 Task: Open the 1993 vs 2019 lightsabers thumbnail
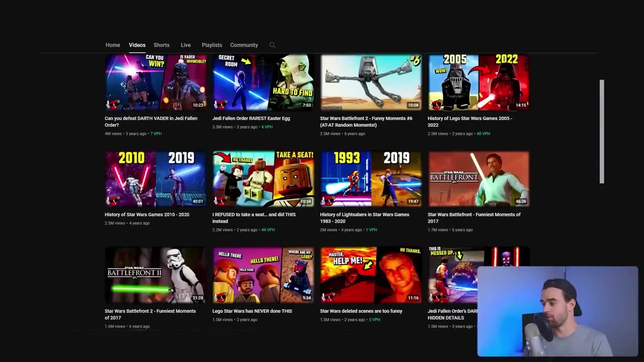click(371, 178)
